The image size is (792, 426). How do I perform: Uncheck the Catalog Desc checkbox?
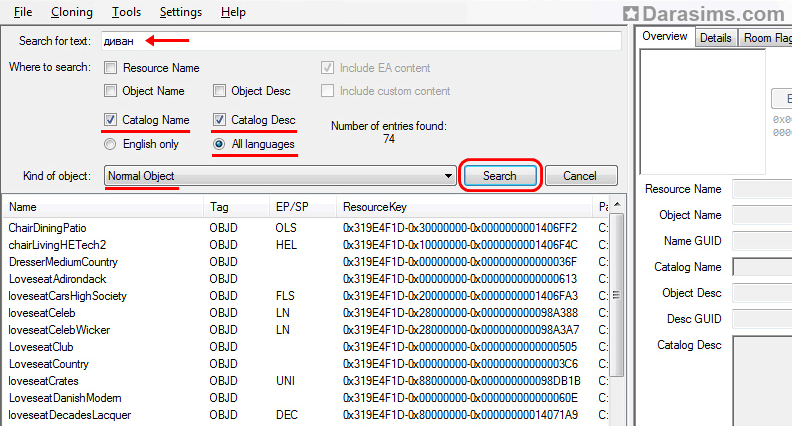click(220, 120)
